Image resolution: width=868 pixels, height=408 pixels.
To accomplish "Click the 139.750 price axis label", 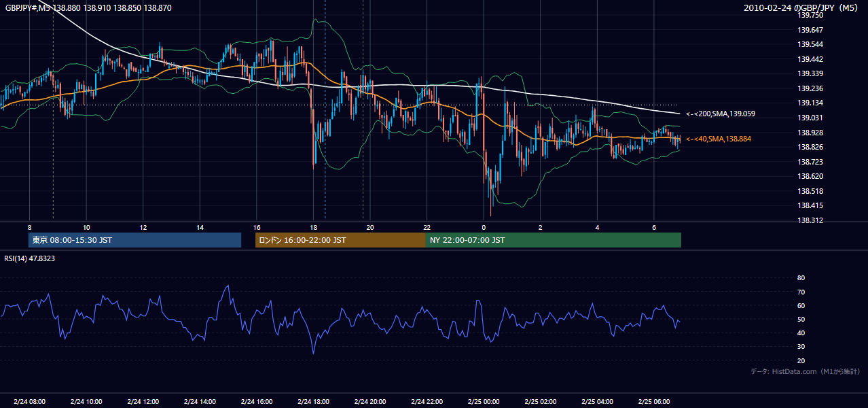I will coord(811,15).
